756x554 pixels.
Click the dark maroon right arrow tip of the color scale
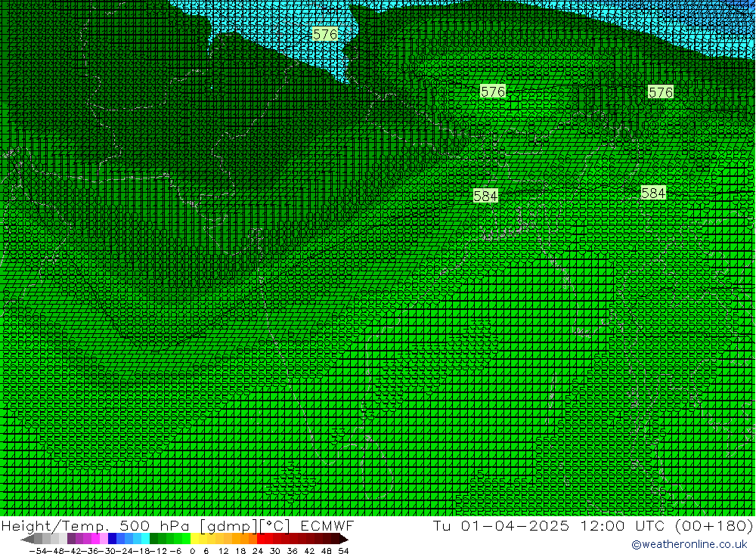click(x=344, y=540)
